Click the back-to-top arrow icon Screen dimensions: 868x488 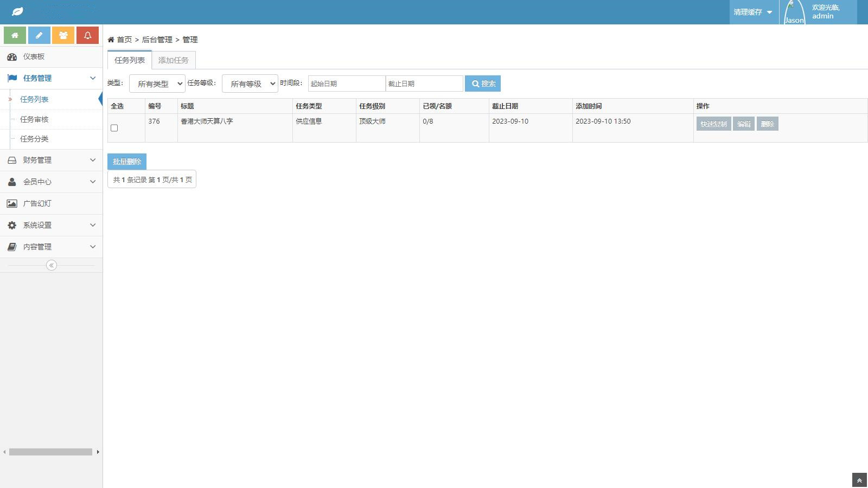point(859,480)
